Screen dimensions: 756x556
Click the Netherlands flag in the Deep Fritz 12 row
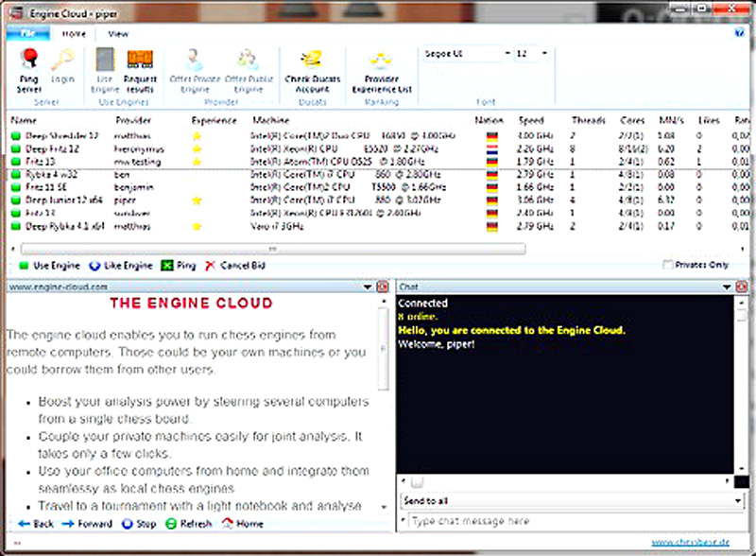coord(491,148)
